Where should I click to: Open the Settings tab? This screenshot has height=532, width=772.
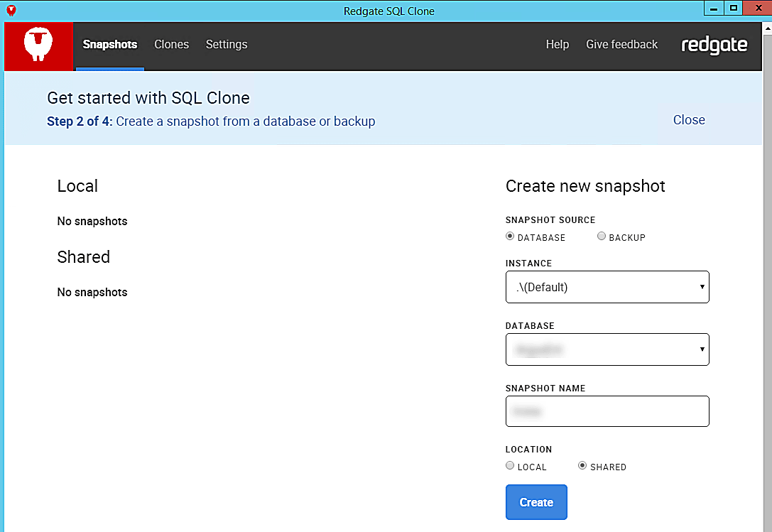(x=226, y=44)
